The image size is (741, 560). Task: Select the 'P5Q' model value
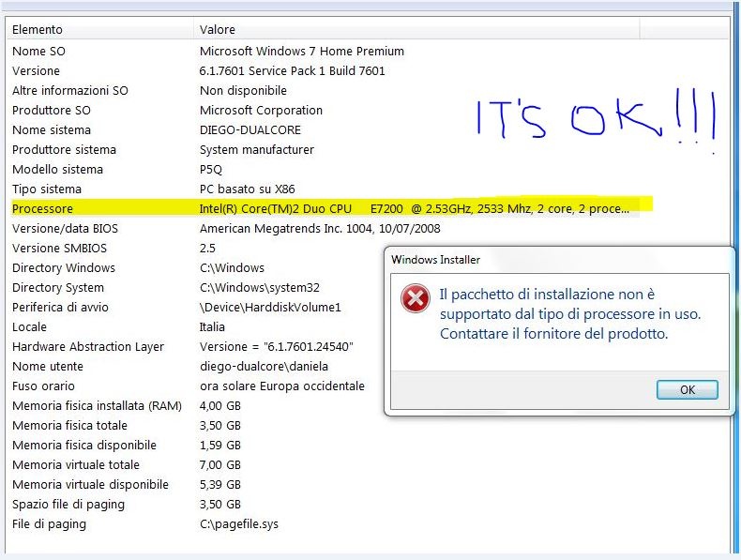211,170
